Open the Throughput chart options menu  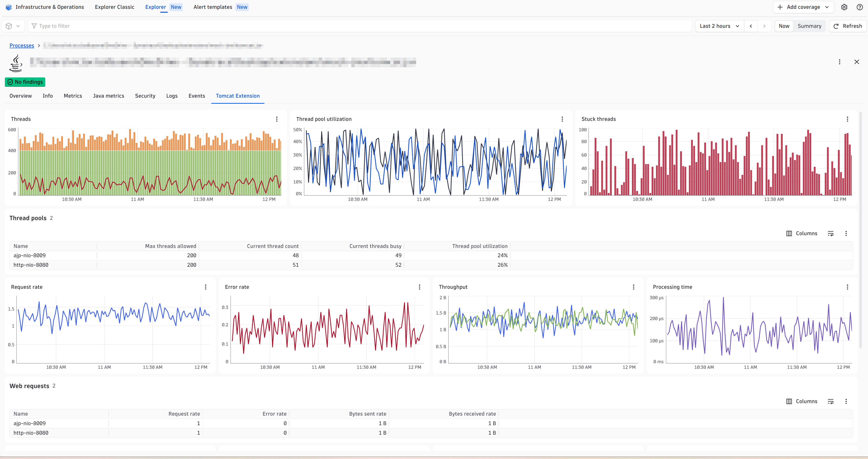634,287
